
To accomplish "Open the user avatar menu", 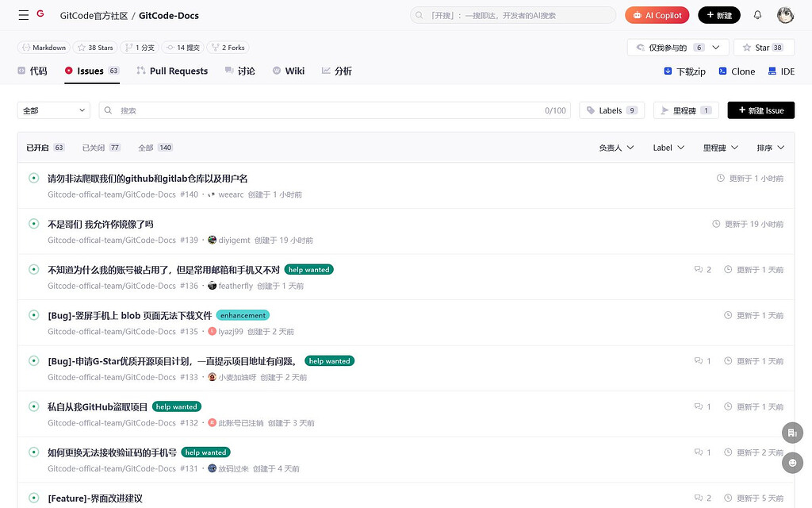I will (x=785, y=15).
